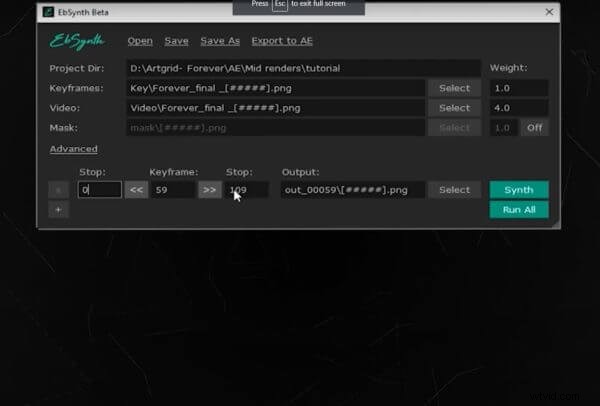The image size is (600, 406).
Task: Click the last Stop field showing 109
Action: pyautogui.click(x=246, y=190)
